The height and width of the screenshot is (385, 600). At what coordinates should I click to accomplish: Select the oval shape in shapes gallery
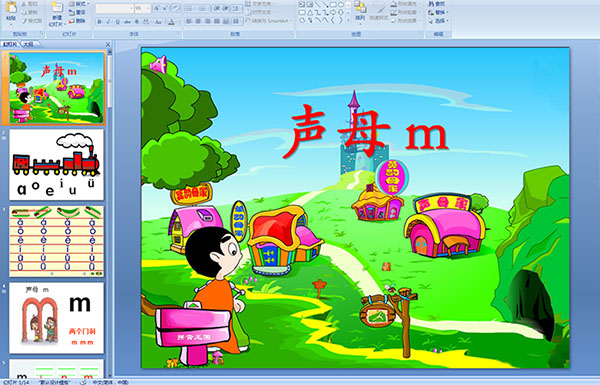341,4
